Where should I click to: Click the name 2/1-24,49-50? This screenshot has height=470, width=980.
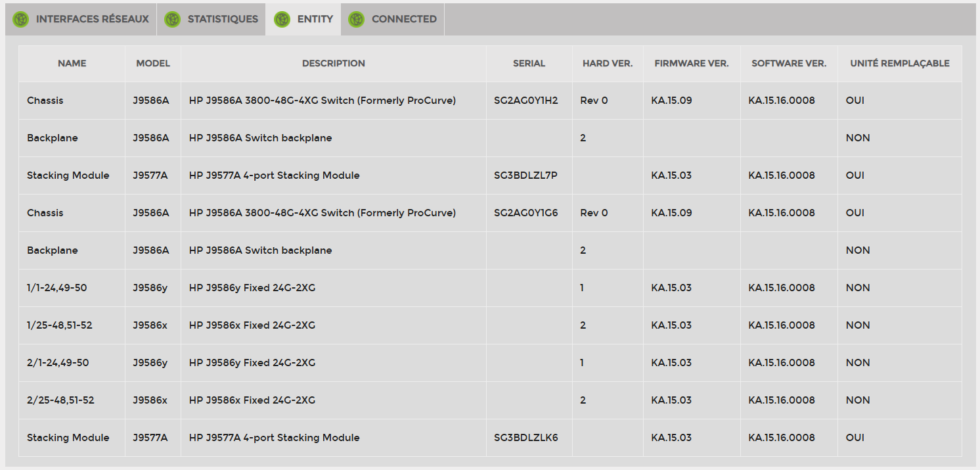pos(58,363)
